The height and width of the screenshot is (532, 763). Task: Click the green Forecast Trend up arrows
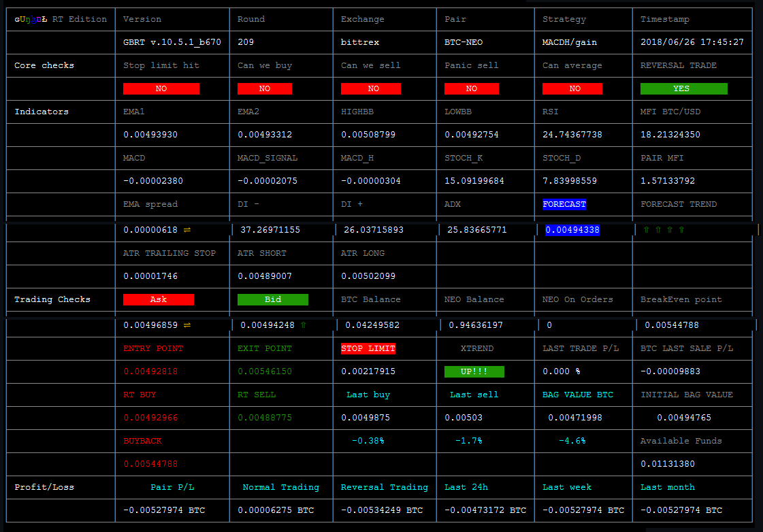tap(664, 230)
